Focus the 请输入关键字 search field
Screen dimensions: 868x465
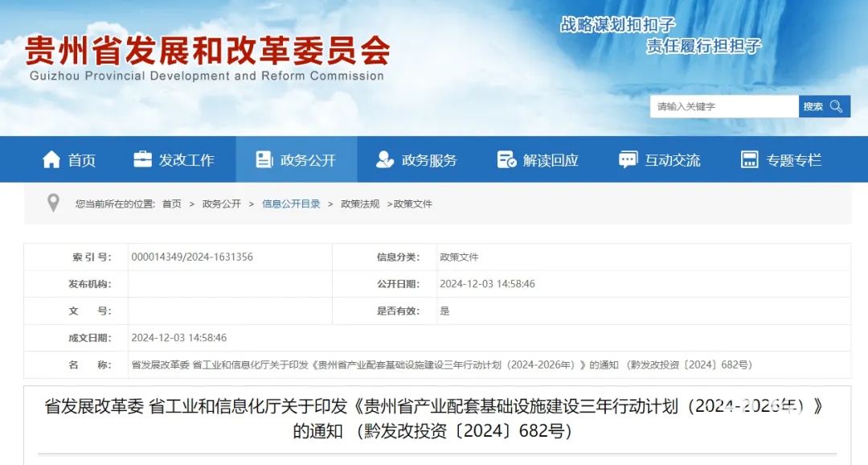click(723, 106)
